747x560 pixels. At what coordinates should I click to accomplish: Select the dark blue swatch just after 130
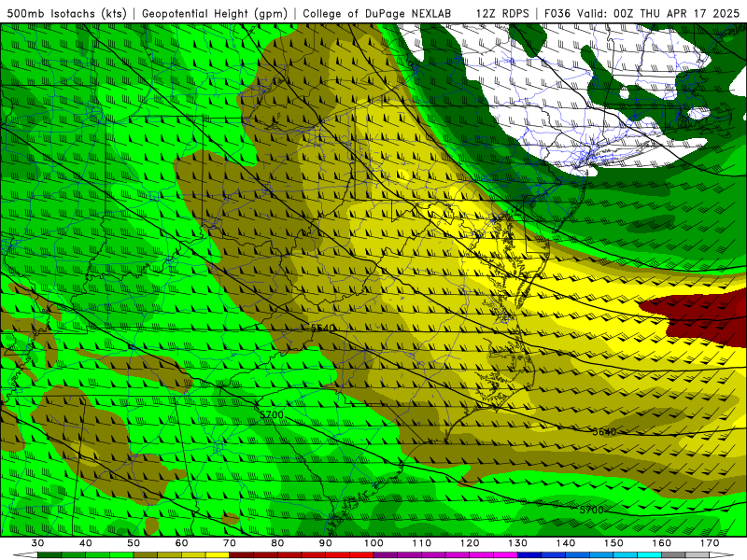[529, 555]
